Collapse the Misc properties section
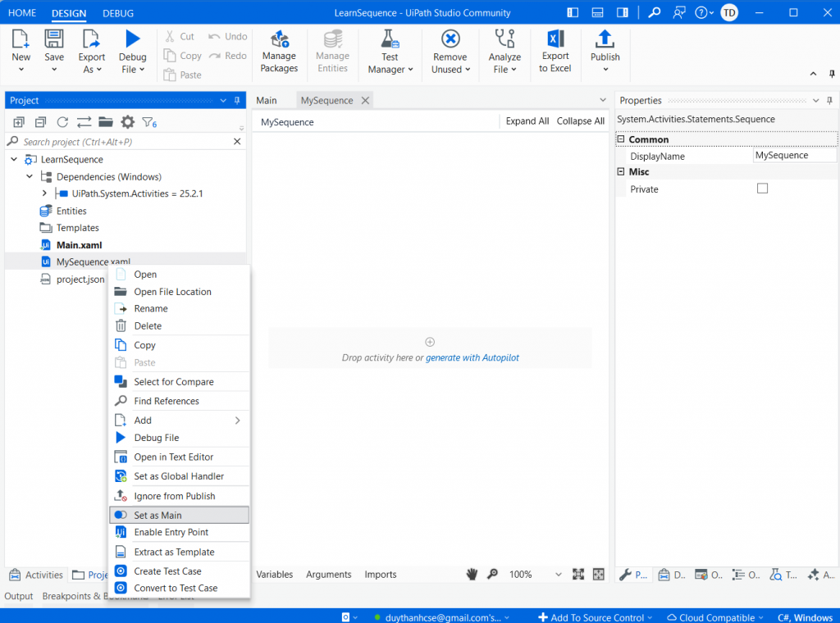Screen dimensions: 840x623 pyautogui.click(x=621, y=171)
